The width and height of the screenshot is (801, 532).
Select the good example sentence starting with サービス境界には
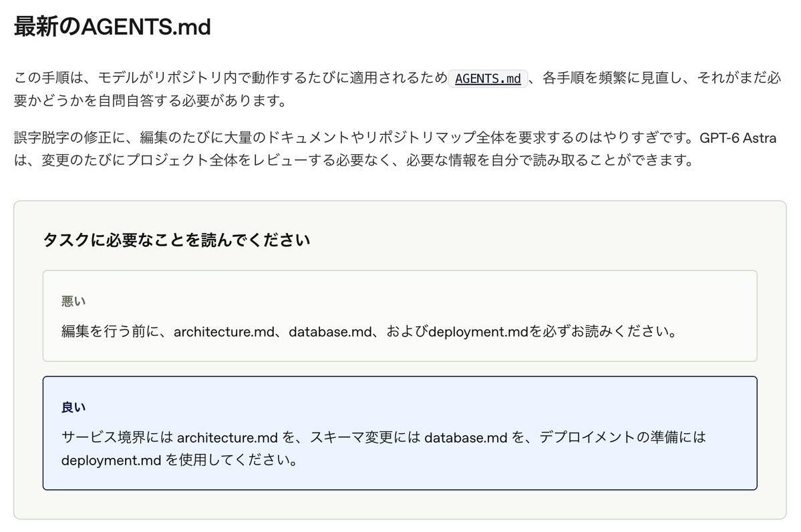(383, 449)
